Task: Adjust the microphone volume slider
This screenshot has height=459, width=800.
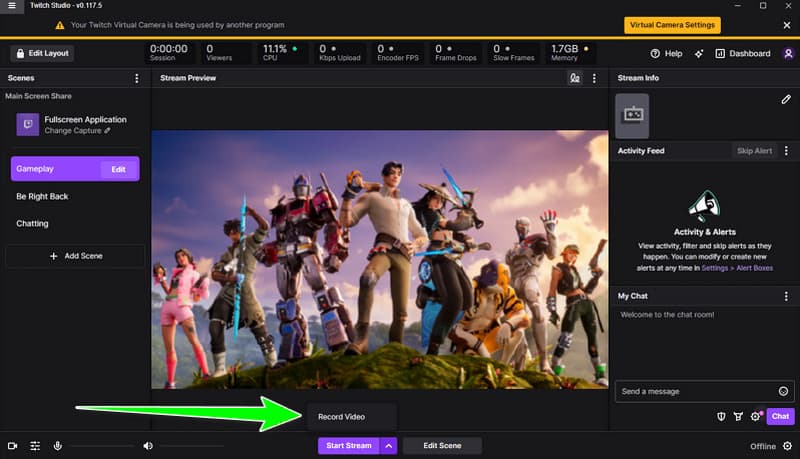Action: tap(102, 446)
